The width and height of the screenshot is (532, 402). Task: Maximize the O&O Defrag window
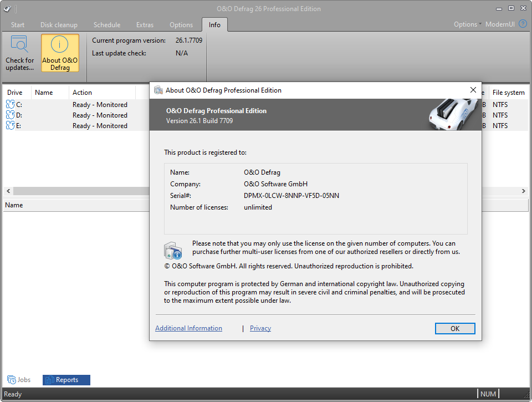point(511,8)
